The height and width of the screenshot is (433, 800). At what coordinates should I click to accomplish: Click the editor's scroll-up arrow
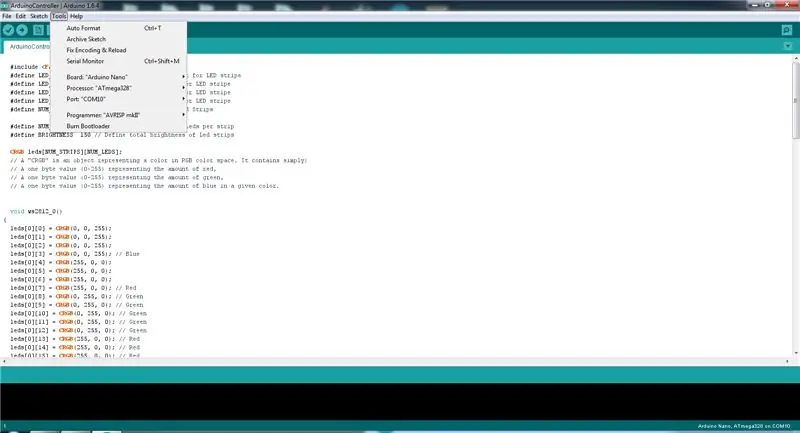coord(795,59)
